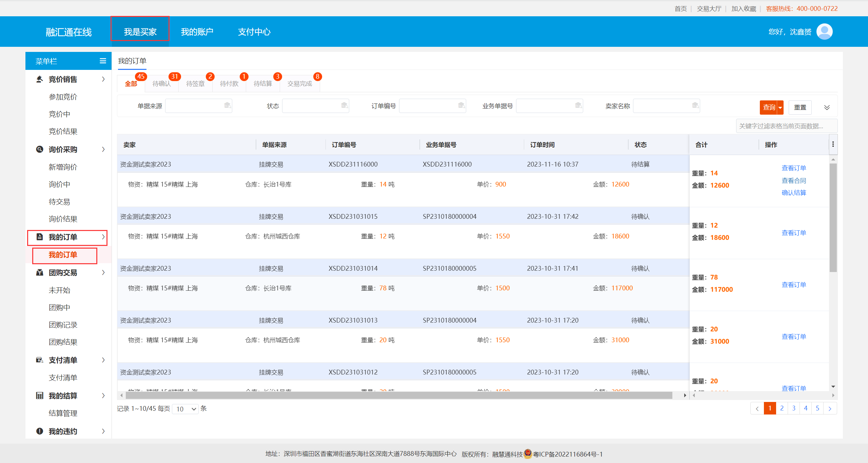The height and width of the screenshot is (463, 868).
Task: Focus the keyword filter table input
Action: point(787,126)
